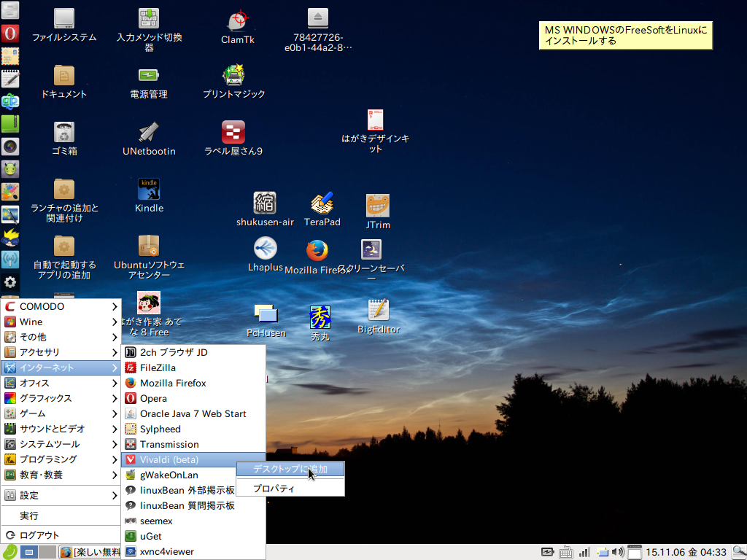Click the Opera icon in the side launcher

(x=10, y=34)
